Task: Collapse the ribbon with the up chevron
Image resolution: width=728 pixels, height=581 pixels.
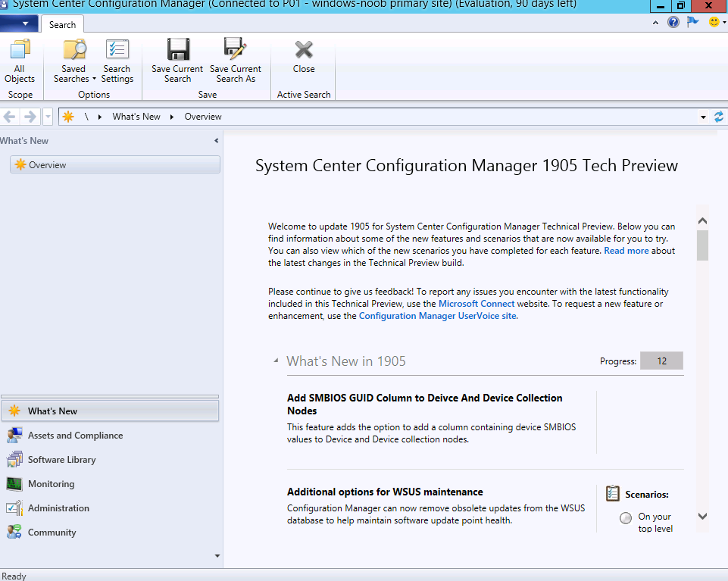Action: (x=655, y=22)
